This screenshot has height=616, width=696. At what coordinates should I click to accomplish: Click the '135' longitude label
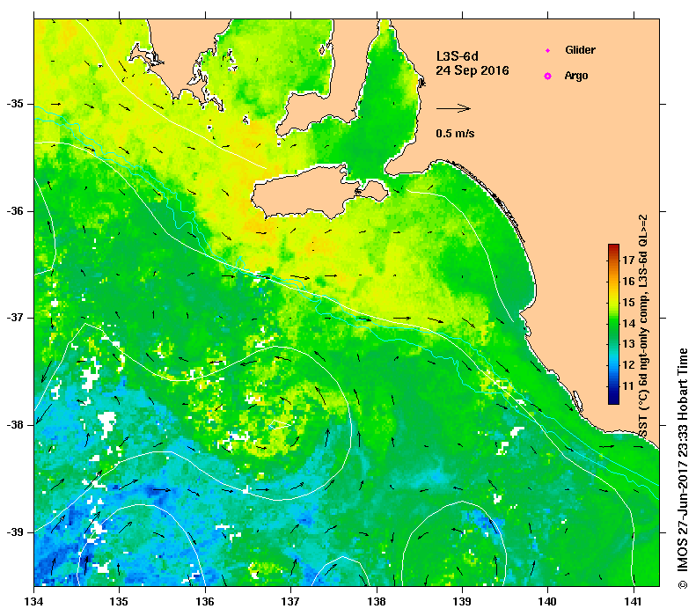pyautogui.click(x=119, y=602)
